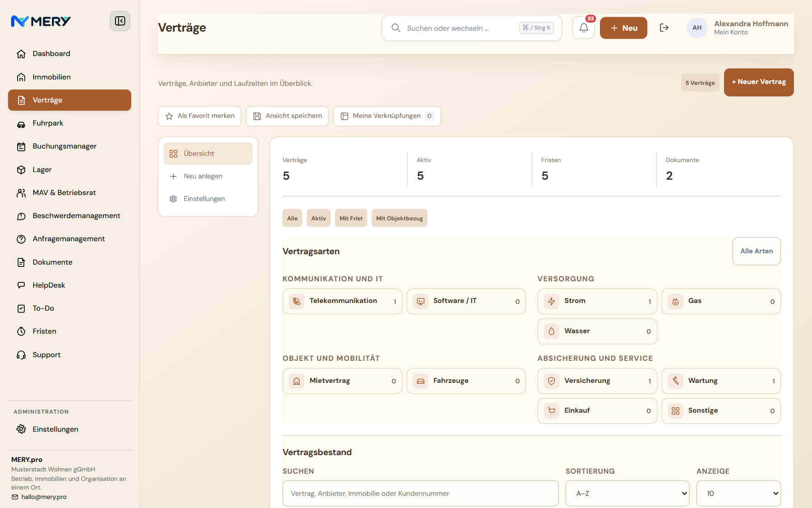Toggle the Aktiv filter chip

[318, 218]
